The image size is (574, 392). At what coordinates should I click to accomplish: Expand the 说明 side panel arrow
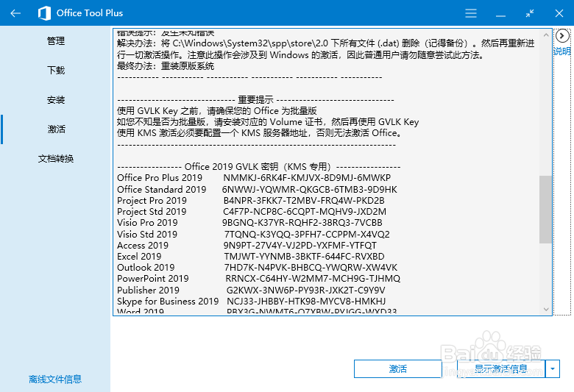pyautogui.click(x=562, y=36)
